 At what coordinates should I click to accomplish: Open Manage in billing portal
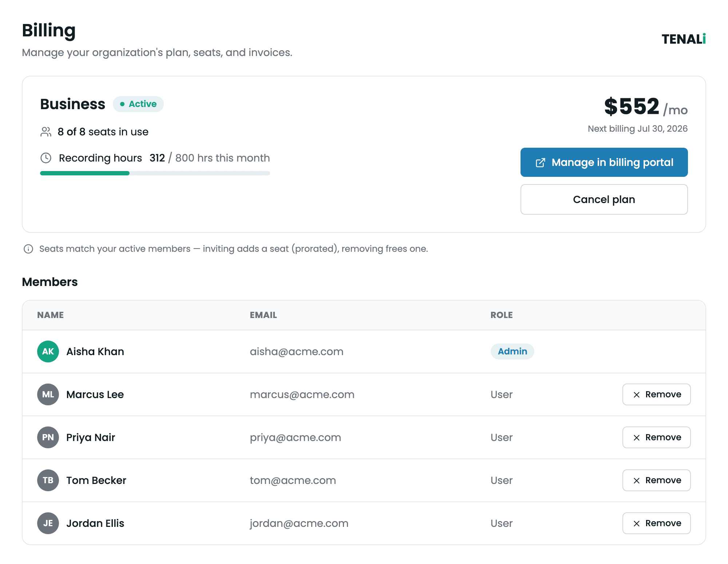pyautogui.click(x=604, y=162)
